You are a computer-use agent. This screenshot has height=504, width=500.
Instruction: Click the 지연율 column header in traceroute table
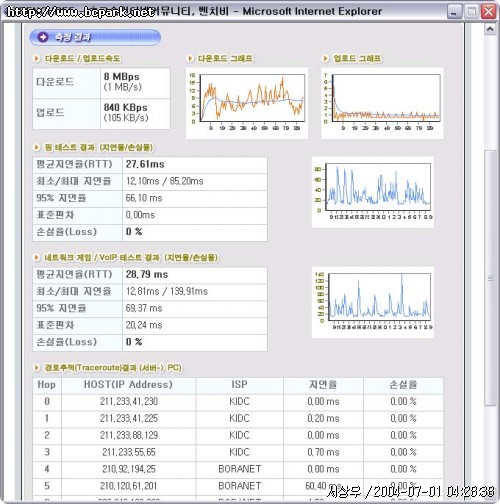coord(323,385)
